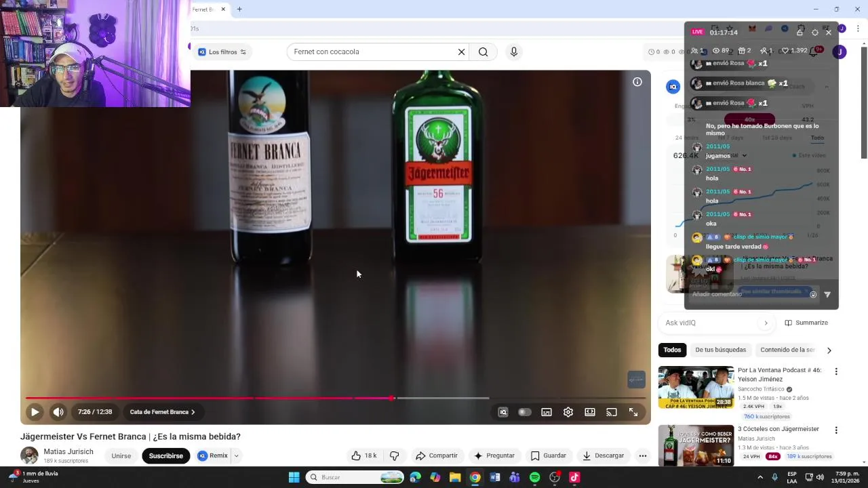Click the Matias Jurisich channel avatar
This screenshot has width=868, height=488.
tap(29, 455)
